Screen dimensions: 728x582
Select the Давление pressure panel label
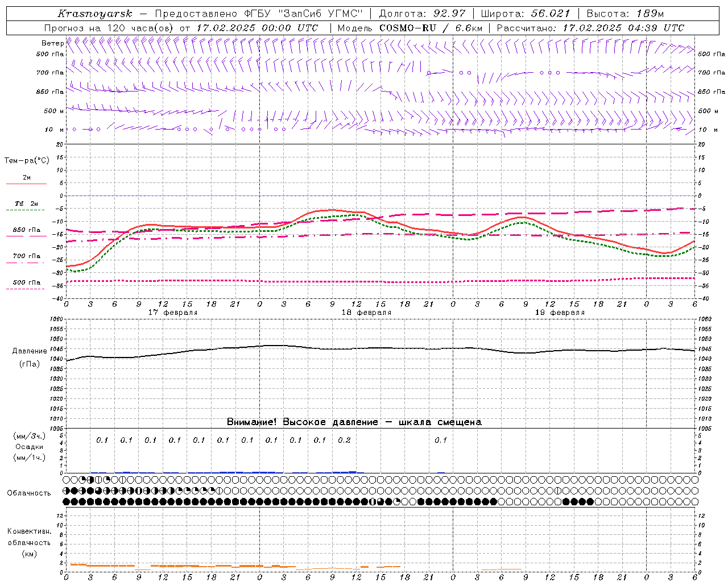coord(30,351)
